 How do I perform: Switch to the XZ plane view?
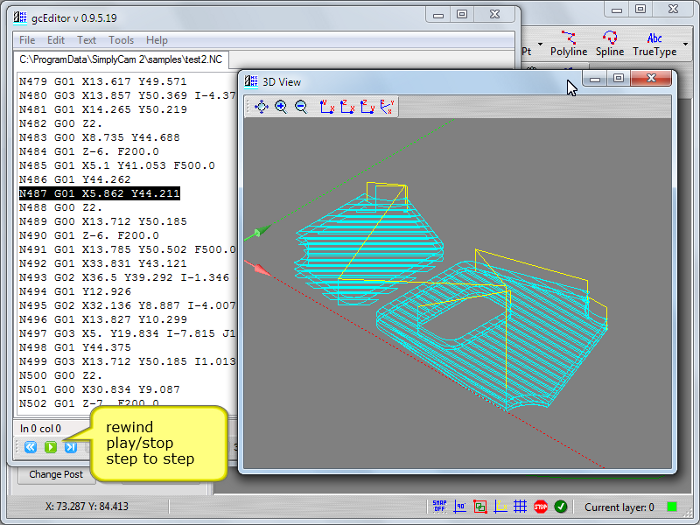(x=347, y=107)
